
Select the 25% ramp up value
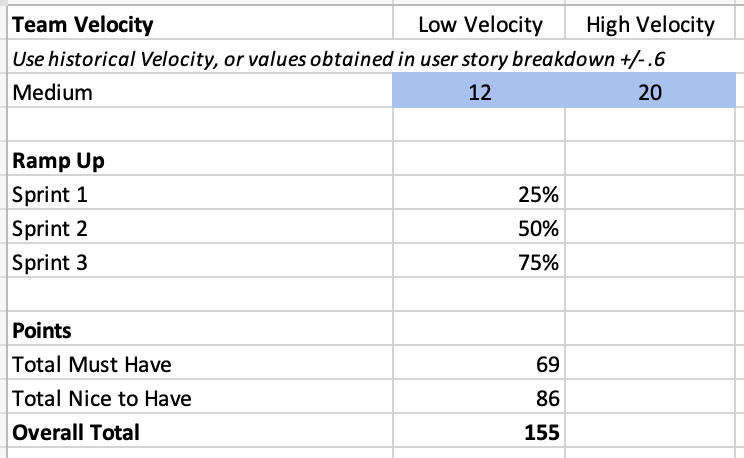[x=480, y=195]
